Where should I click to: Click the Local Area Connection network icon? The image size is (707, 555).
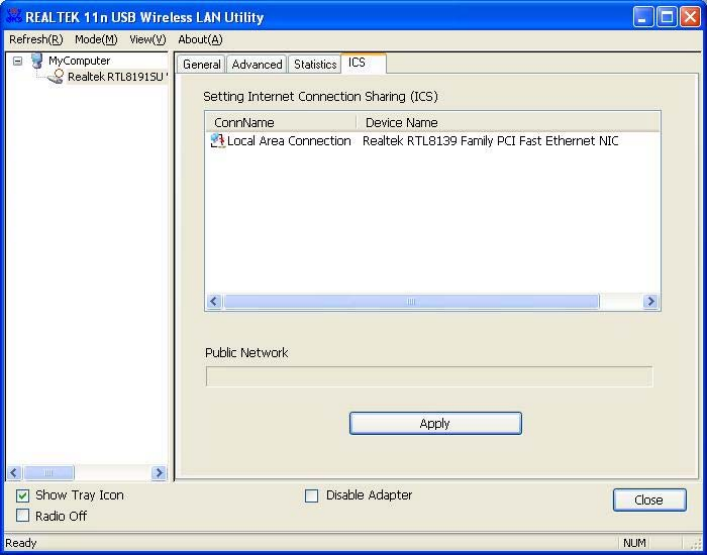point(217,141)
